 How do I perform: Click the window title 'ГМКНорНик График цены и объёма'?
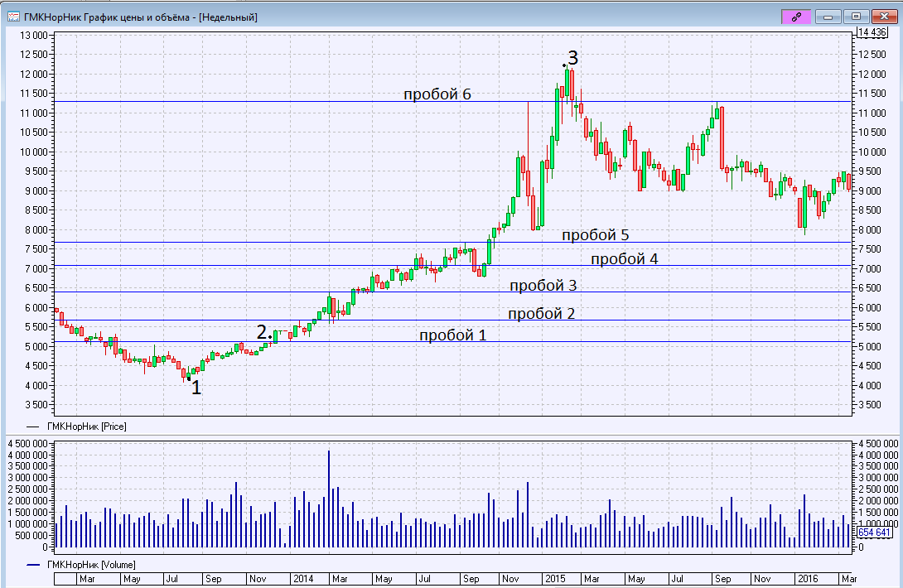tap(106, 17)
